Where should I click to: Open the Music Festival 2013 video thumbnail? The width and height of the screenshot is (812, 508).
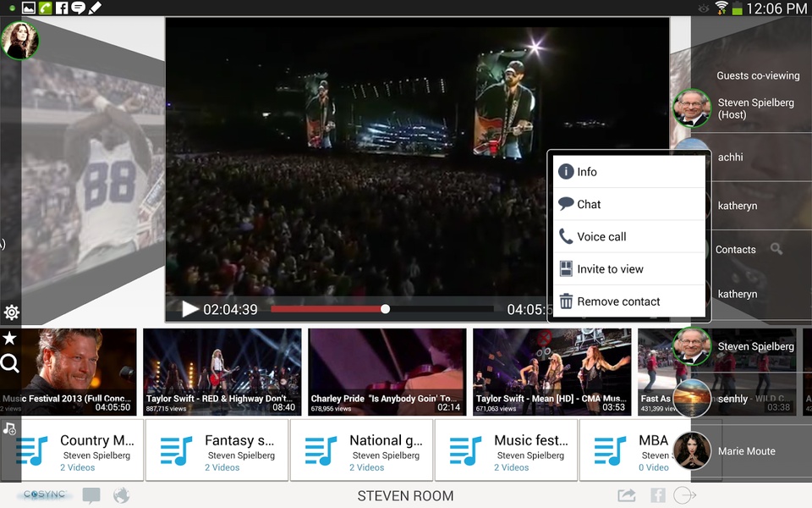69,372
